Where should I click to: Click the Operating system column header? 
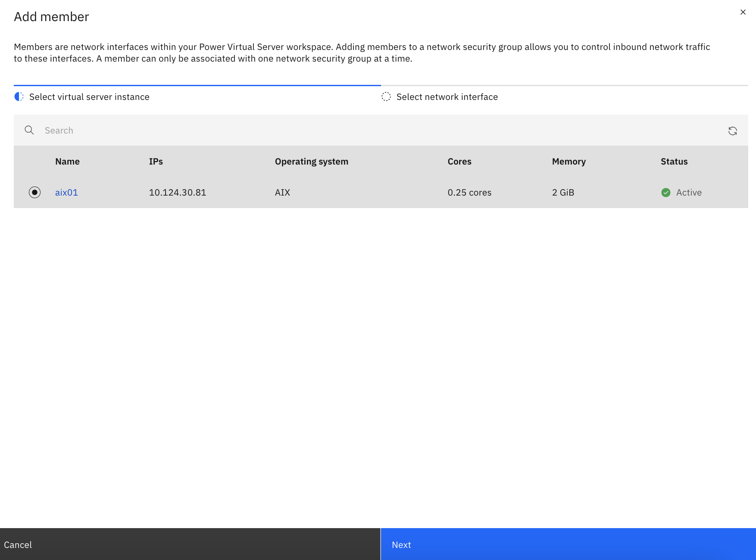point(312,162)
